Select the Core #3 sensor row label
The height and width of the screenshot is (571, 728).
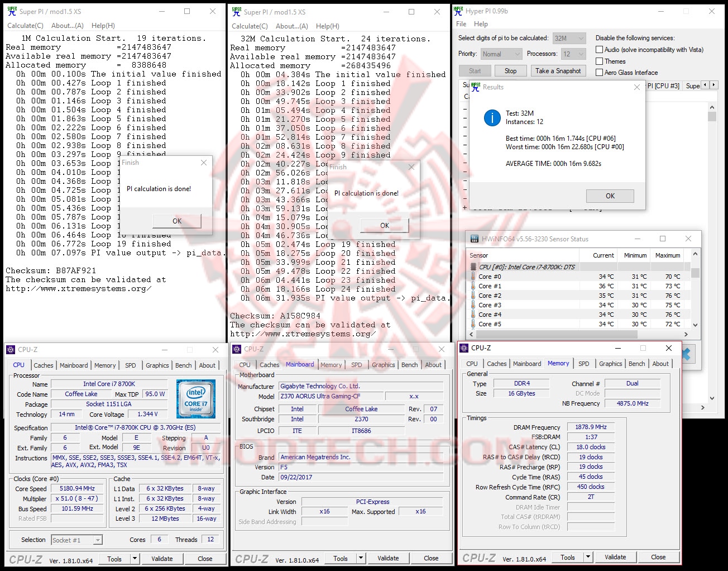(x=490, y=305)
